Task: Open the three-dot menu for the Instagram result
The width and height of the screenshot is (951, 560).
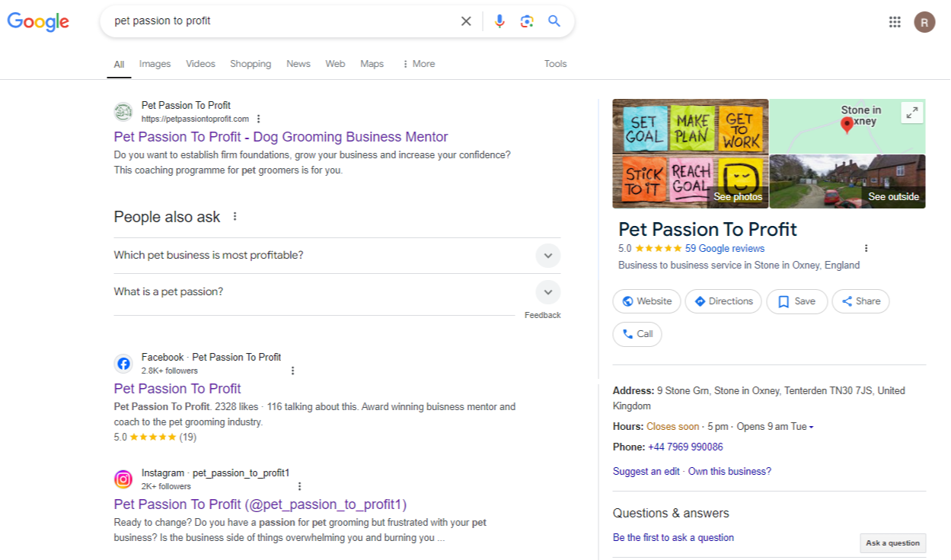Action: (x=299, y=486)
